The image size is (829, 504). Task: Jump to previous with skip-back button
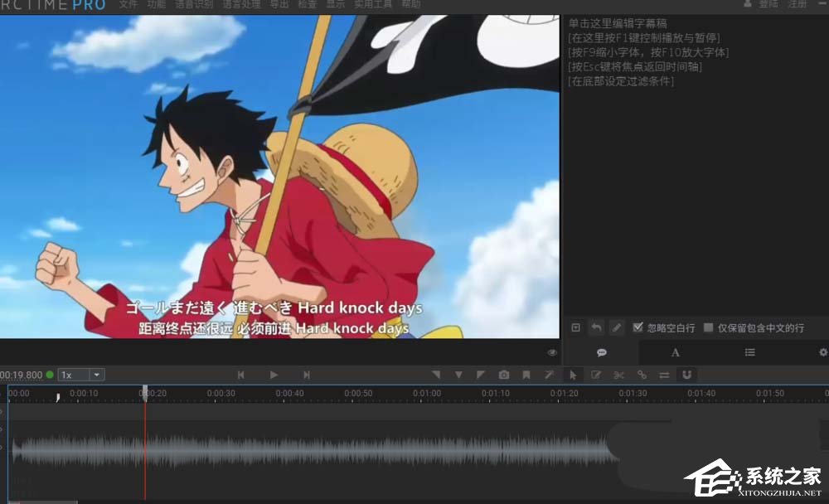[x=240, y=375]
